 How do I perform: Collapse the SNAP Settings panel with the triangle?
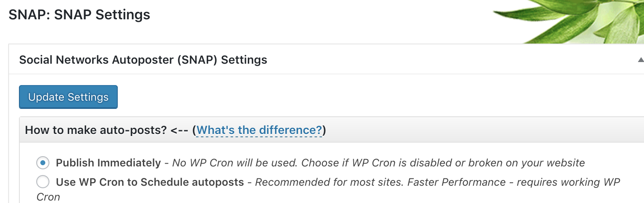(641, 60)
